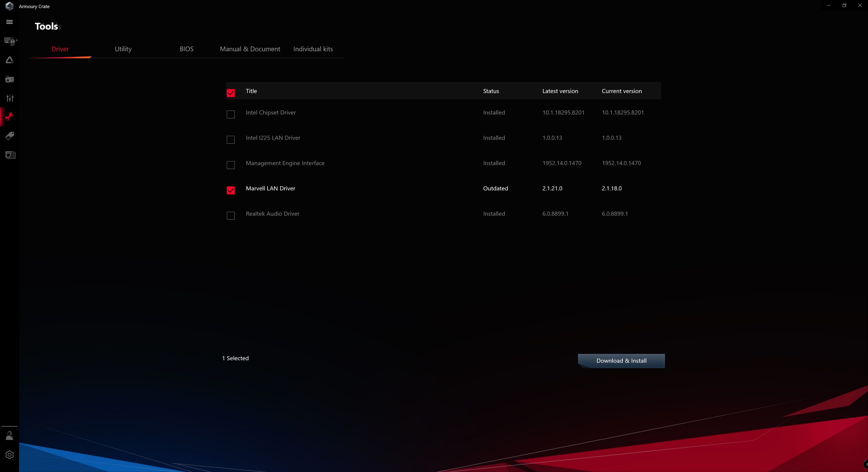
Task: Open the Devices keyboard-mouse icon
Action: point(9,41)
